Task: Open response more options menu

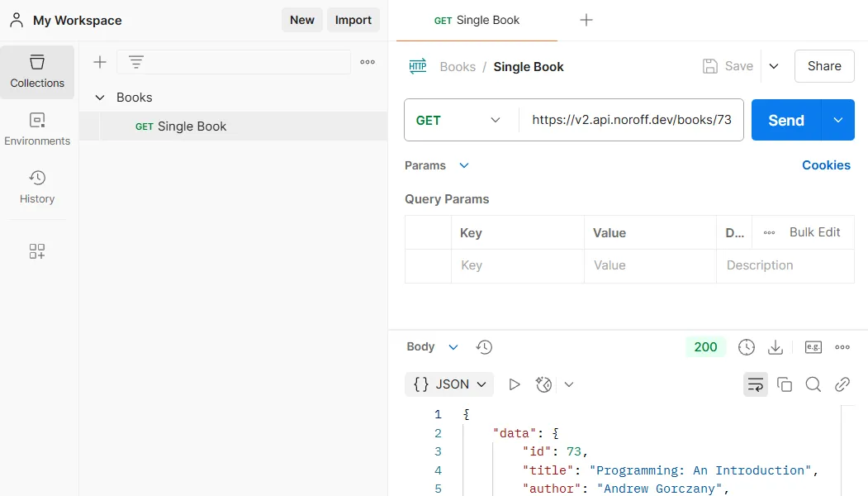Action: click(842, 347)
